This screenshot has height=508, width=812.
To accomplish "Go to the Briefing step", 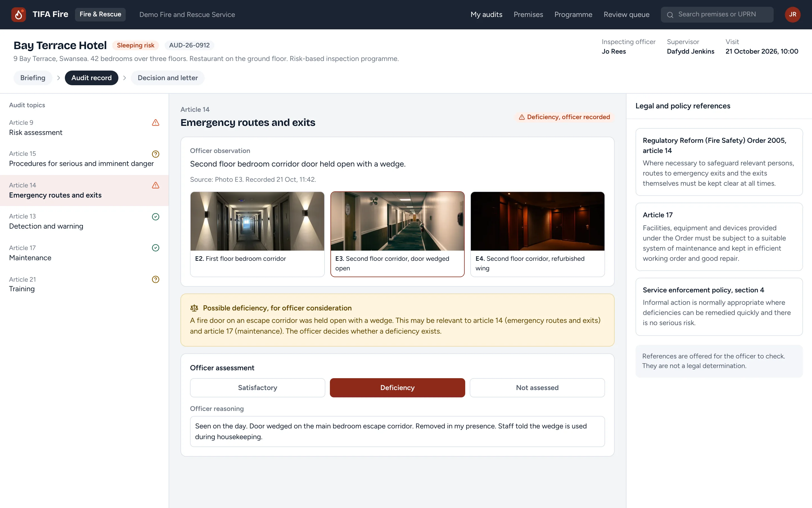I will pyautogui.click(x=32, y=78).
